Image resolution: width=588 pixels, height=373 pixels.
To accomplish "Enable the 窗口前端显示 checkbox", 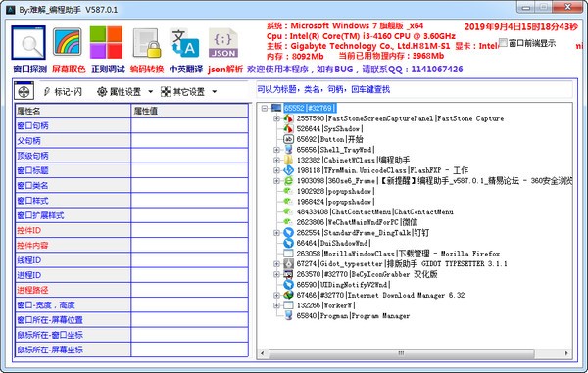I will (x=503, y=43).
